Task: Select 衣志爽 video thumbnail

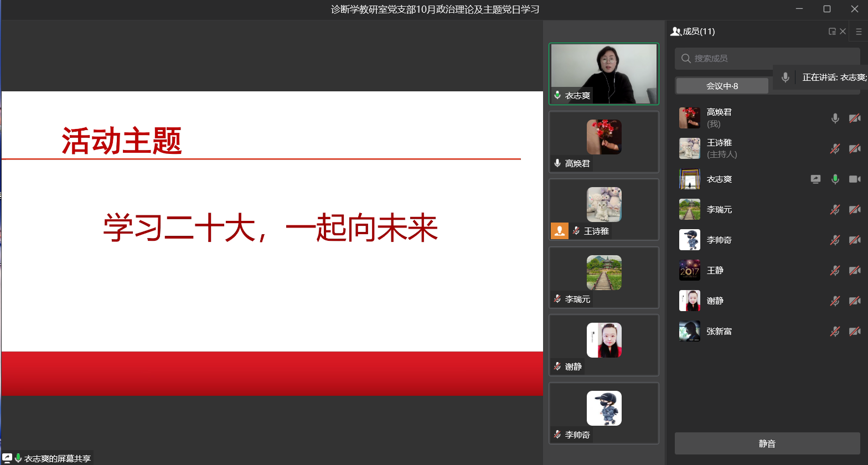Action: 603,73
